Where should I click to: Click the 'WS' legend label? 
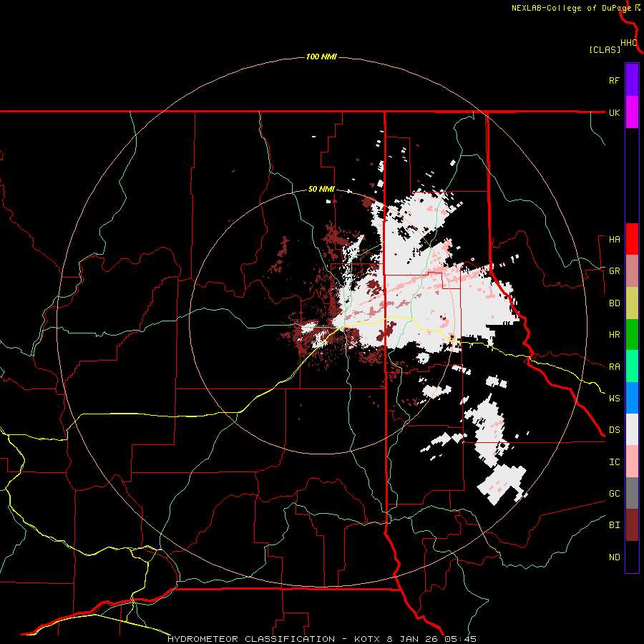[614, 399]
